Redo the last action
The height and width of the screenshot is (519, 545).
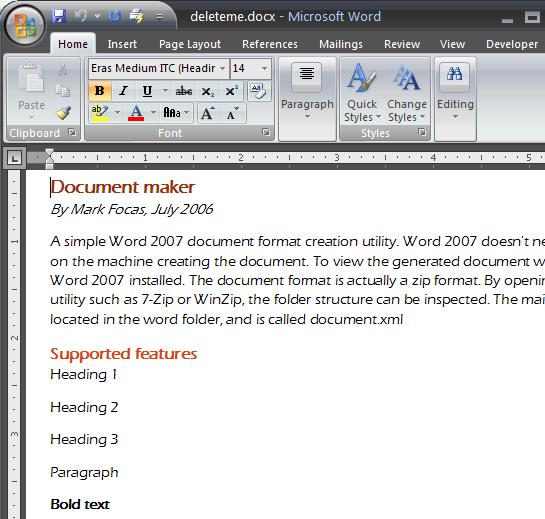[115, 16]
